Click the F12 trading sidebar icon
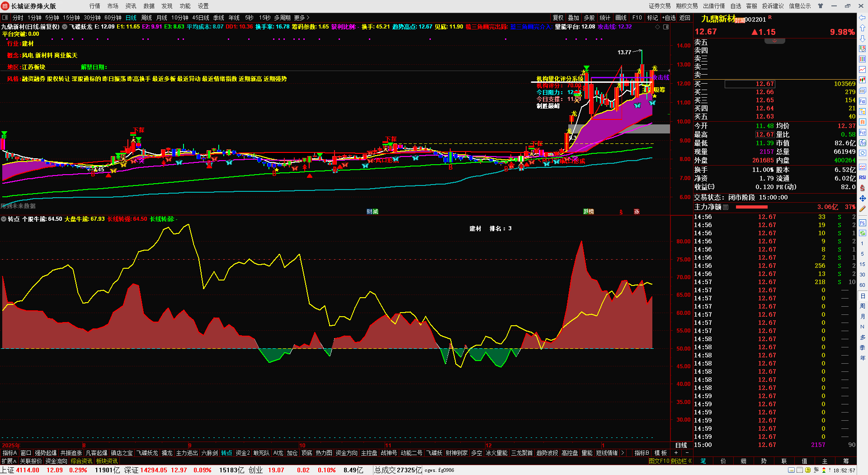 point(863,133)
